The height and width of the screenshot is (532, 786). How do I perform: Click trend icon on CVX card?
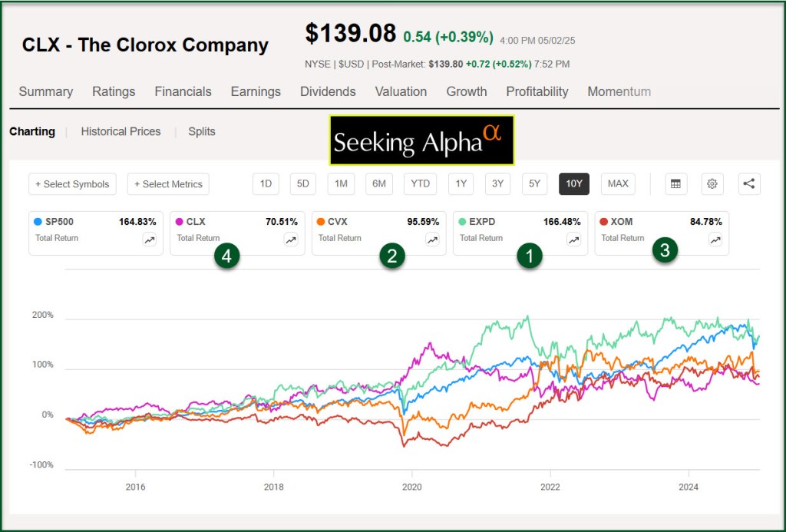coord(432,240)
